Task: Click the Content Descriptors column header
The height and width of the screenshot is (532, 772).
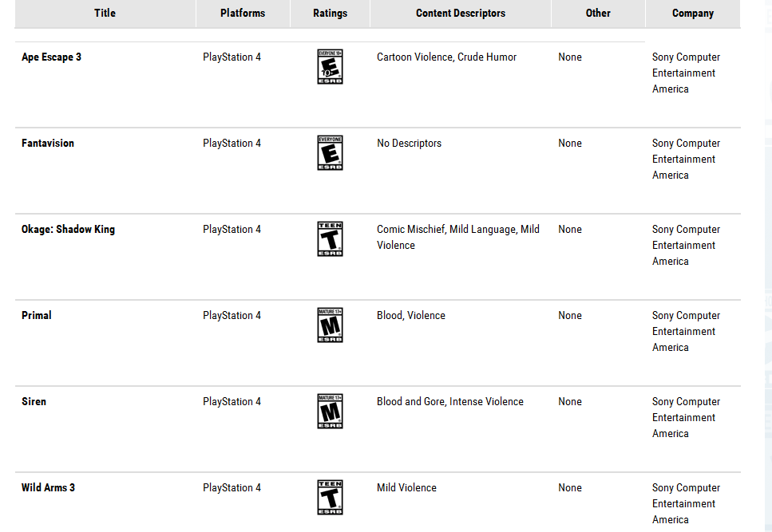Action: click(461, 14)
